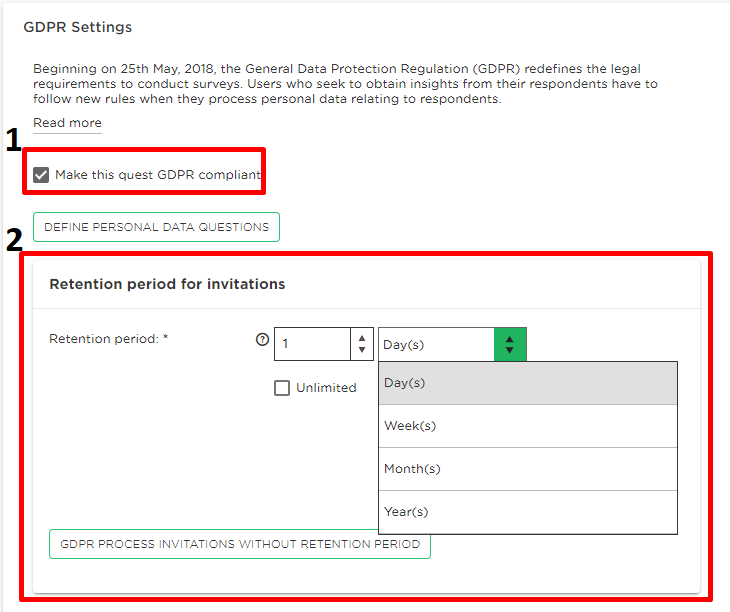Click GDPR Process Invitations Without Retention Period
The image size is (730, 612).
240,544
